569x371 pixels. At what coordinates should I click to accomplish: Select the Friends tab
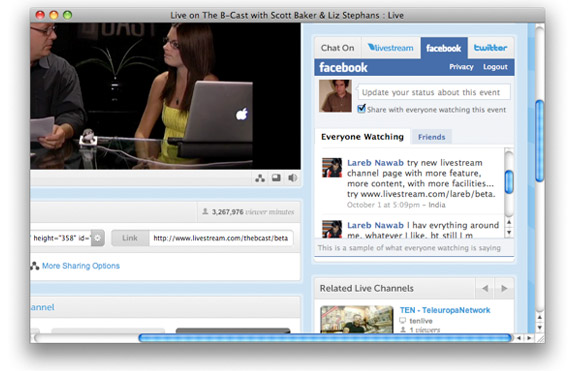coord(431,137)
